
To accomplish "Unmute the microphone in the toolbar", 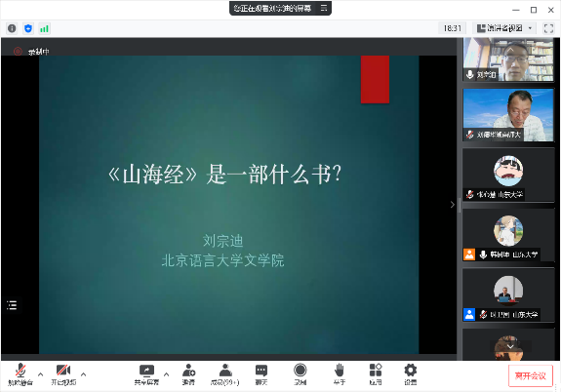I will point(20,374).
